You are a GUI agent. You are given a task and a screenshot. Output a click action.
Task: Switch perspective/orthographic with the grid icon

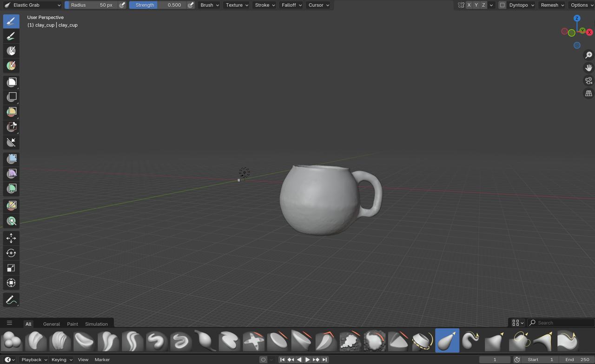[588, 93]
